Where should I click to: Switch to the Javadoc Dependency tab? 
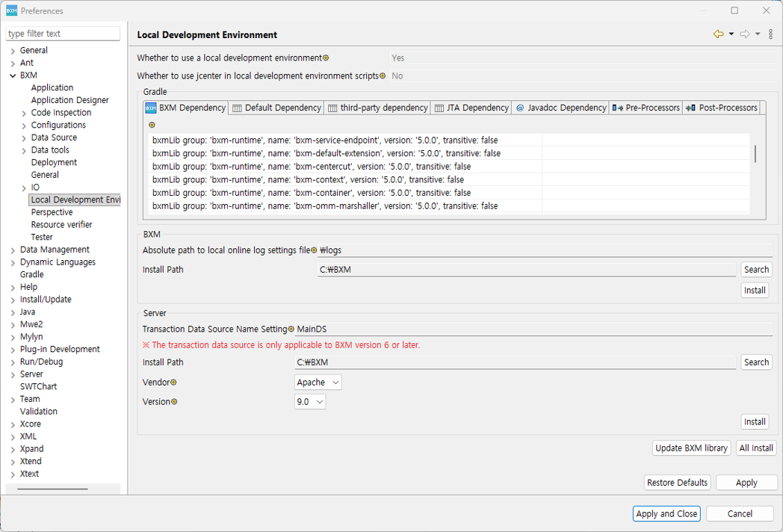[x=560, y=108]
